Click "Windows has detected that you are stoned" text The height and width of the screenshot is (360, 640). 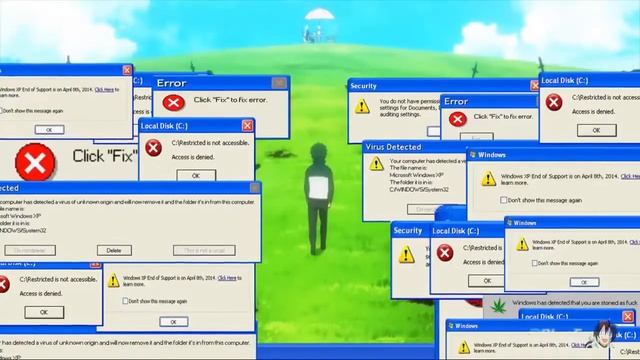575,303
